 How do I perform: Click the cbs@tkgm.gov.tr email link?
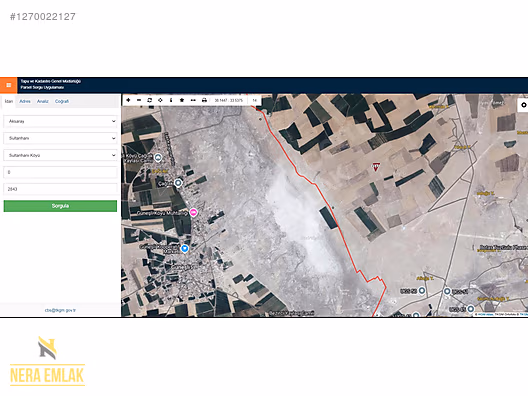pos(60,310)
